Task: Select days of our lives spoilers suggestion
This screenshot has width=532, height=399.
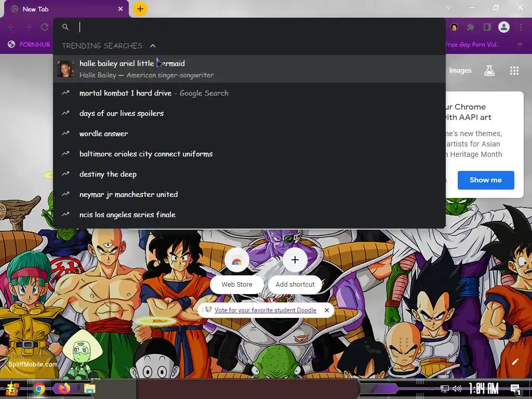Action: pos(249,113)
